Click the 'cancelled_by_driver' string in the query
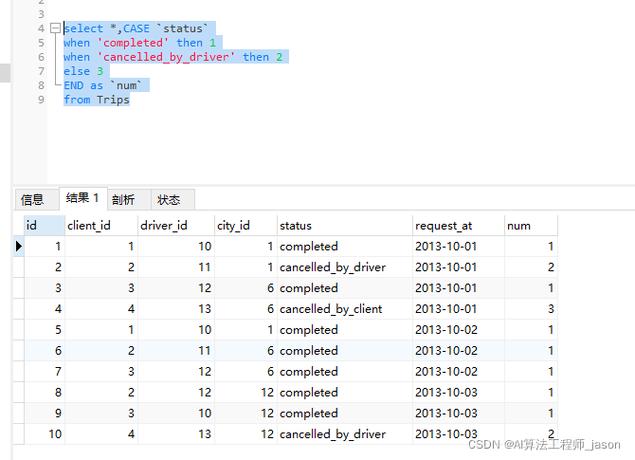 [x=166, y=57]
